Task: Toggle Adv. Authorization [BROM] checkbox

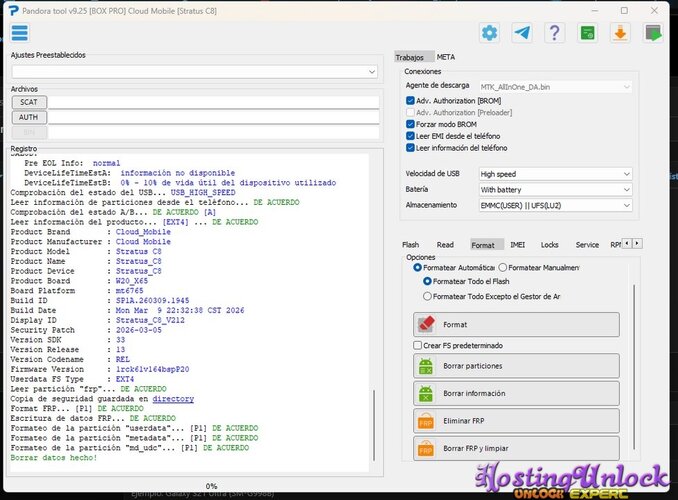Action: pyautogui.click(x=410, y=101)
